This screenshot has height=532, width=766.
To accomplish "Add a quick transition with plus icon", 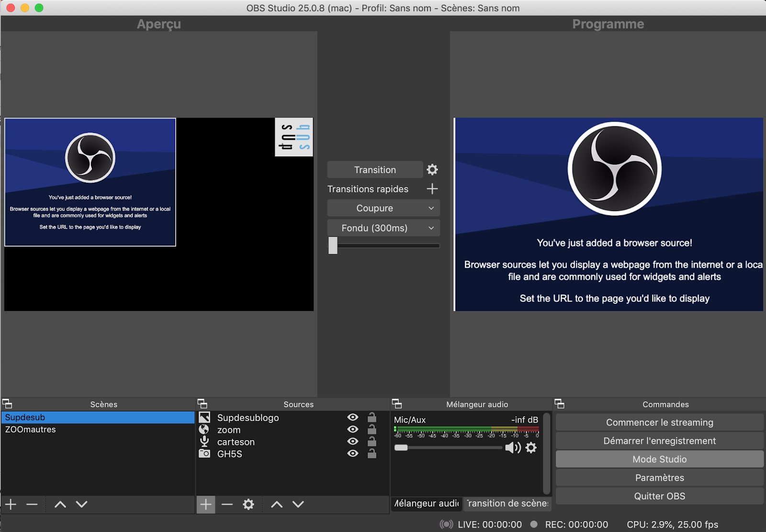I will pos(432,189).
